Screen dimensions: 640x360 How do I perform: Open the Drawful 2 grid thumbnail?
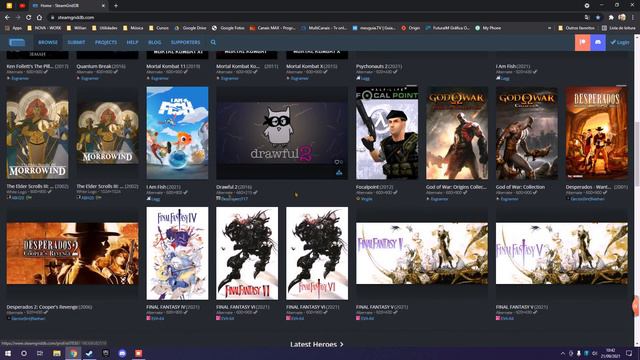[282, 133]
